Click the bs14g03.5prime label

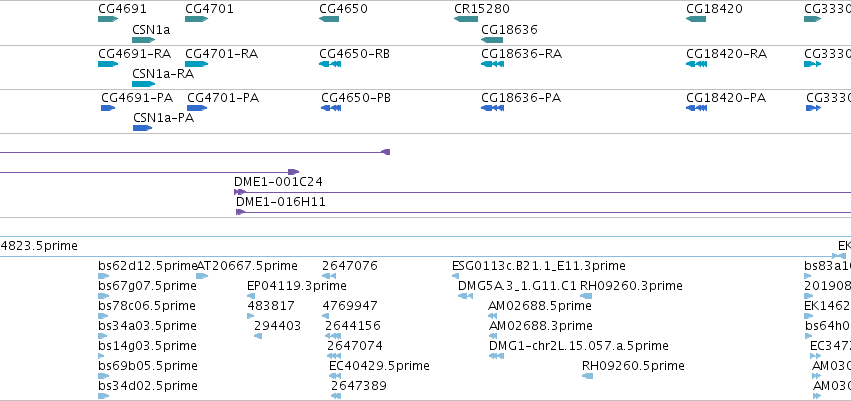148,346
